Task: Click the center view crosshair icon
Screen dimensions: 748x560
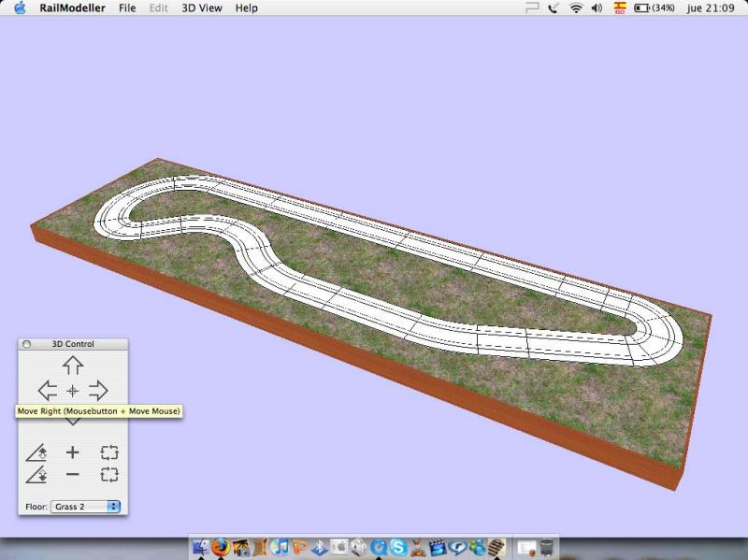Action: pyautogui.click(x=73, y=390)
